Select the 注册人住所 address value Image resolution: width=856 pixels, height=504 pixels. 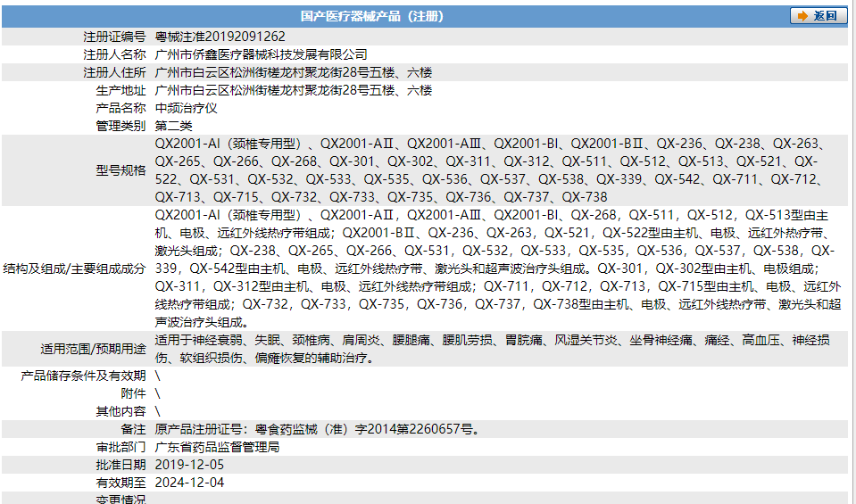point(293,72)
